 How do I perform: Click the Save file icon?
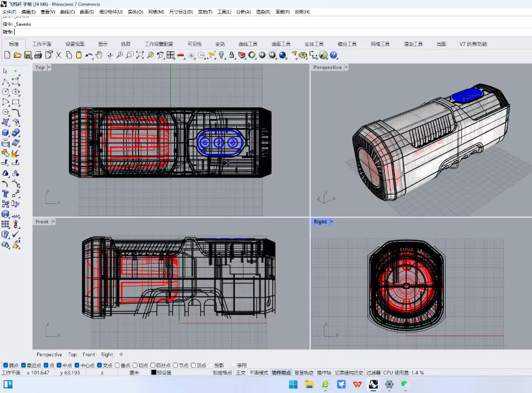tap(27, 55)
